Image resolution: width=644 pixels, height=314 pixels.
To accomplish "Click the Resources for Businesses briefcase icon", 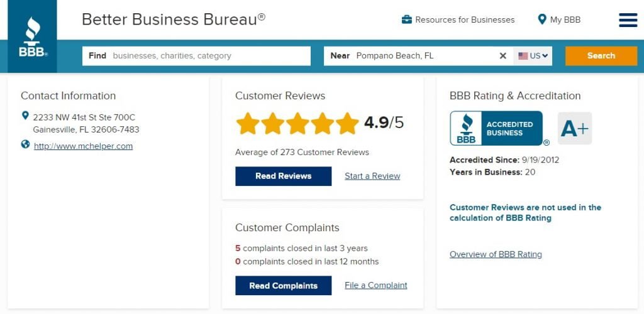I will 406,19.
